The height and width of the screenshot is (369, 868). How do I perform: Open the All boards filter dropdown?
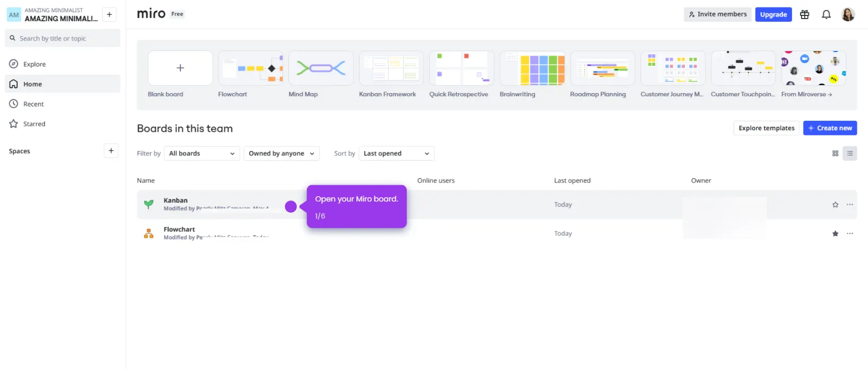[x=202, y=154]
